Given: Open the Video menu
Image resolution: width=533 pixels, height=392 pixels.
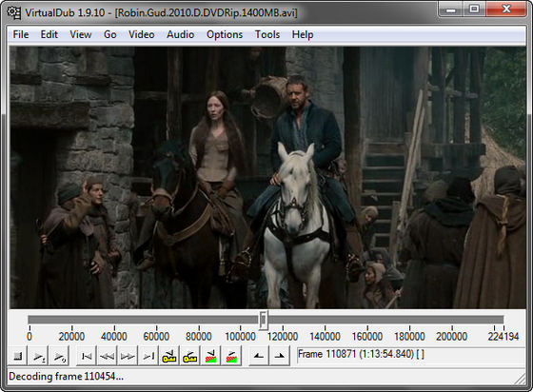Looking at the screenshot, I should point(142,34).
